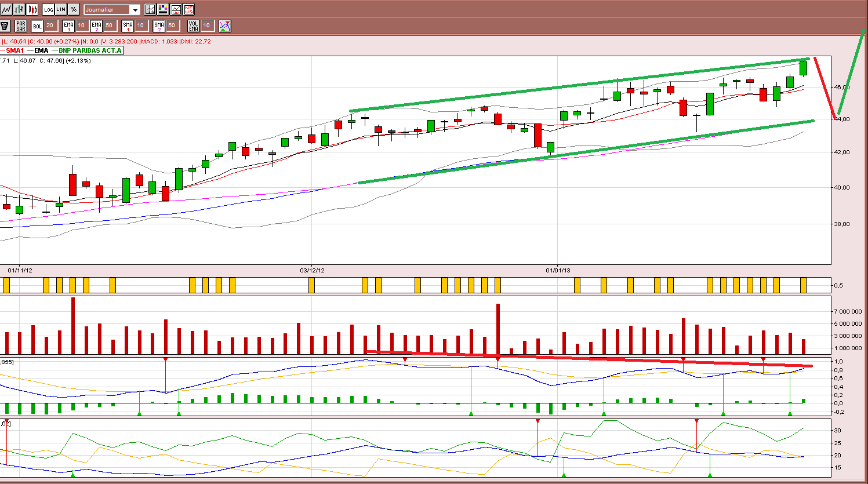Enable linear LIN scale
The height and width of the screenshot is (484, 868).
pos(61,9)
